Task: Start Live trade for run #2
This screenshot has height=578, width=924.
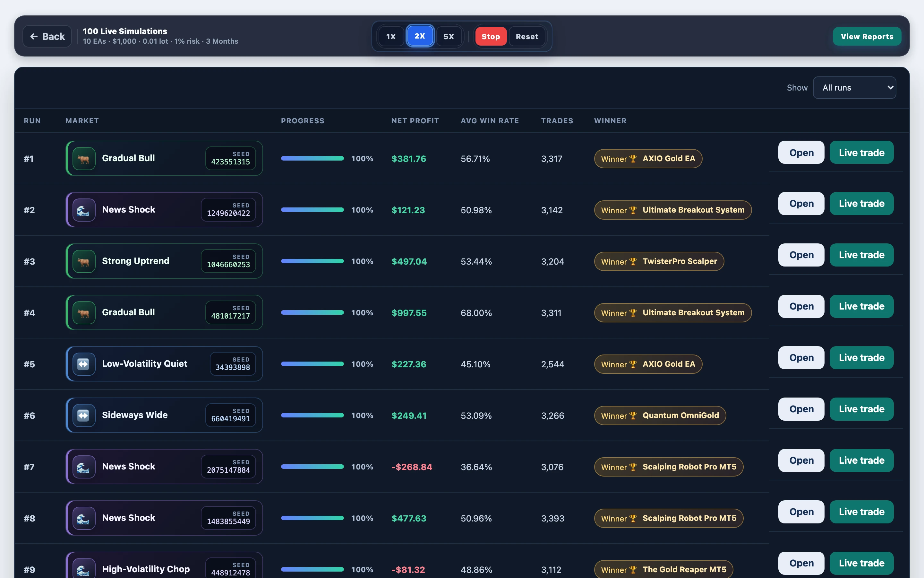Action: pyautogui.click(x=861, y=203)
